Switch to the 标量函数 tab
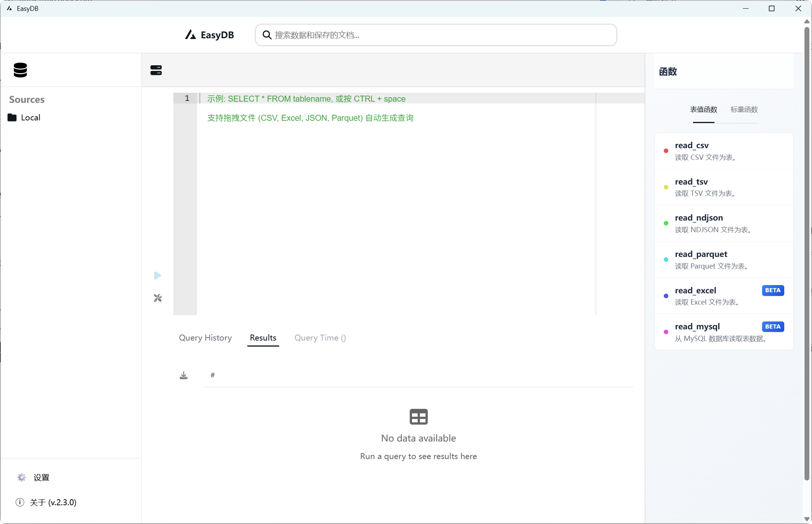The width and height of the screenshot is (812, 524). pyautogui.click(x=744, y=110)
